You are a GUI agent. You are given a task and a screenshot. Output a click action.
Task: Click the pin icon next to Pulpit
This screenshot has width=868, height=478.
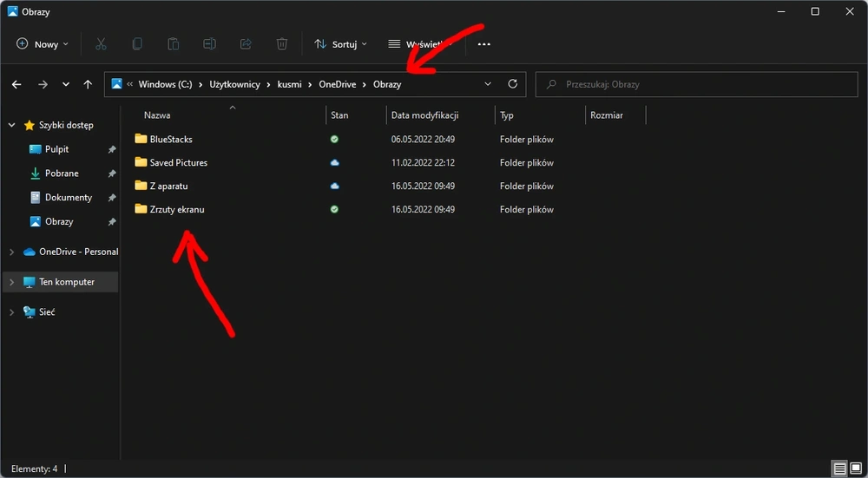tap(112, 149)
